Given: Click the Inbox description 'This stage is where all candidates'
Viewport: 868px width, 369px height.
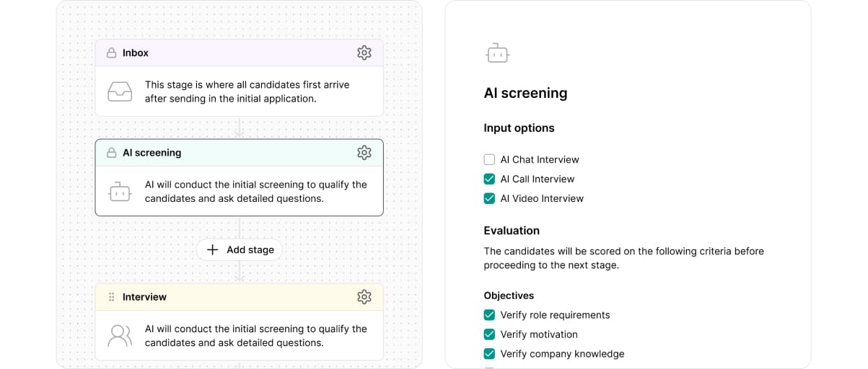Looking at the screenshot, I should (247, 92).
